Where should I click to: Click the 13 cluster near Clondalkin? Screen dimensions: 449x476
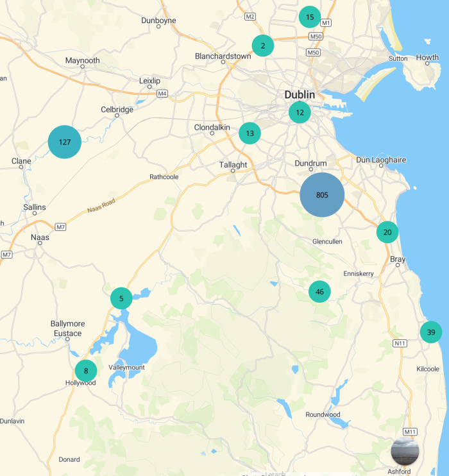tap(250, 133)
